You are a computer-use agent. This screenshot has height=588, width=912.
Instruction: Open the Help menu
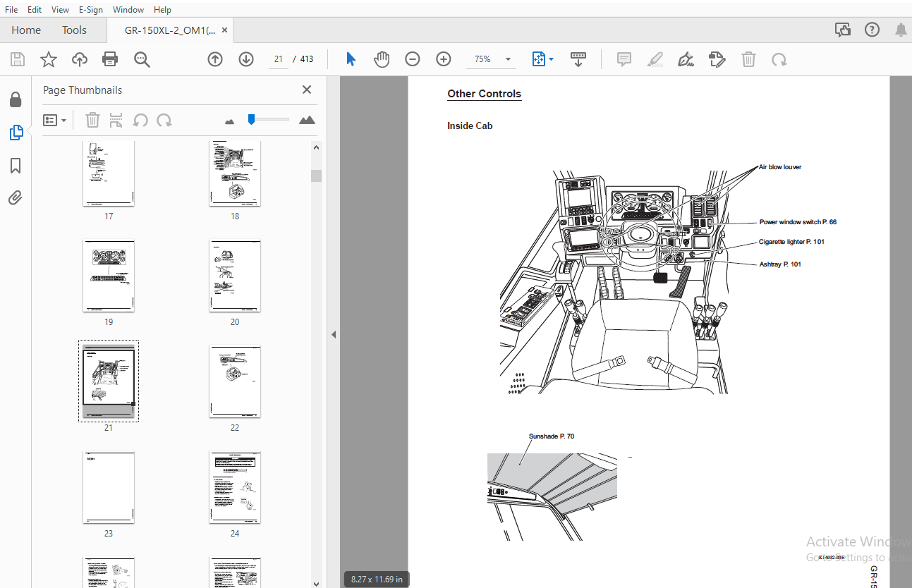162,9
